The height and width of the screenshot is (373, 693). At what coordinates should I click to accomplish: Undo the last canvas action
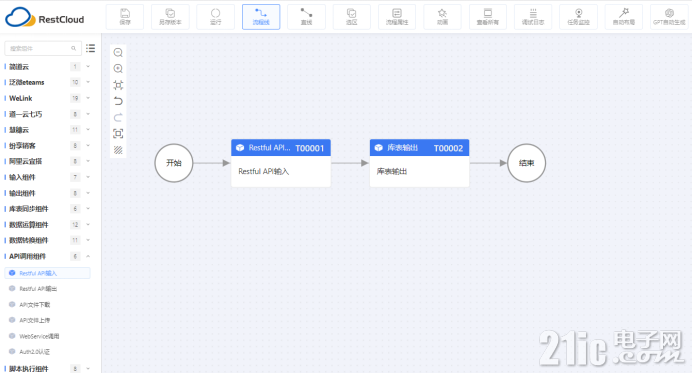pyautogui.click(x=118, y=101)
